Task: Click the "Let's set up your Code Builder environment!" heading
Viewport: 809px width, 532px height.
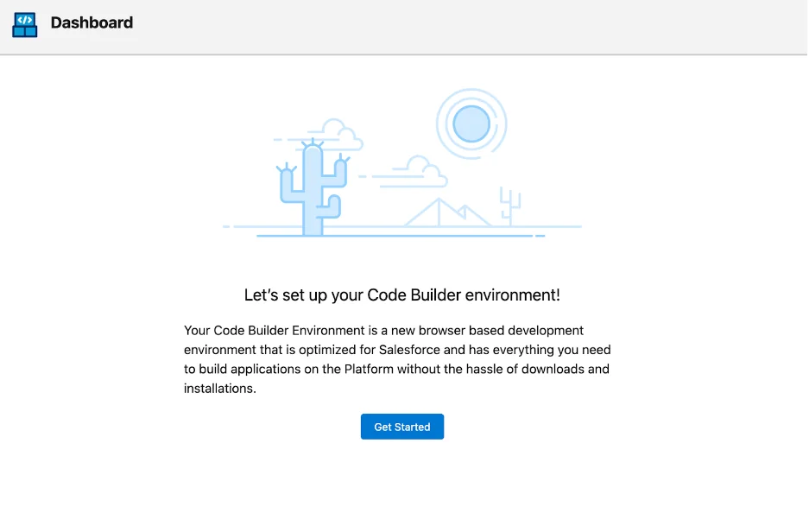Action: tap(402, 294)
